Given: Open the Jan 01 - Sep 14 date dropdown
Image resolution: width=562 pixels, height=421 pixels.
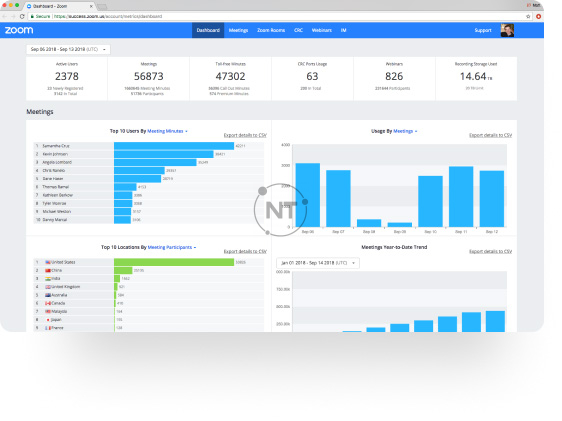Looking at the screenshot, I should click(x=318, y=263).
